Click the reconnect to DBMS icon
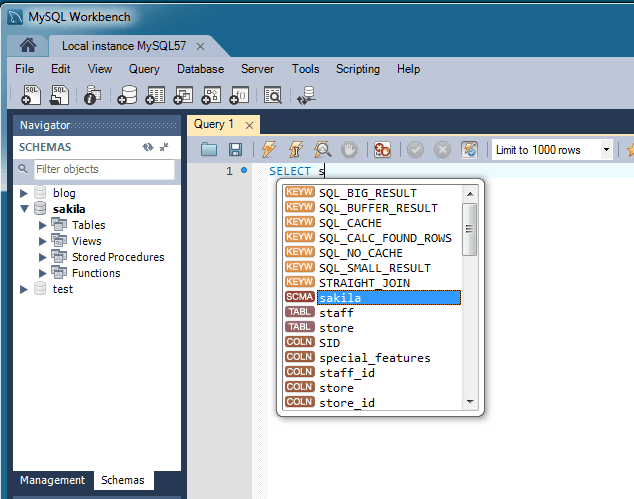 click(307, 95)
